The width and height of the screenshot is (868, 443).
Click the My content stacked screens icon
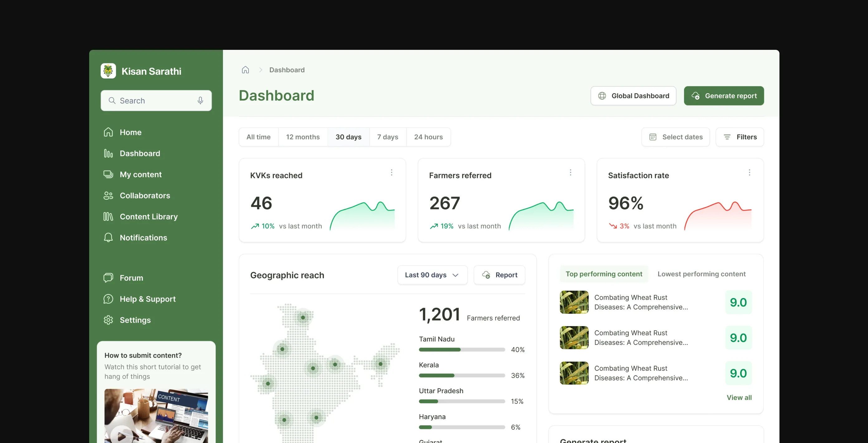108,174
